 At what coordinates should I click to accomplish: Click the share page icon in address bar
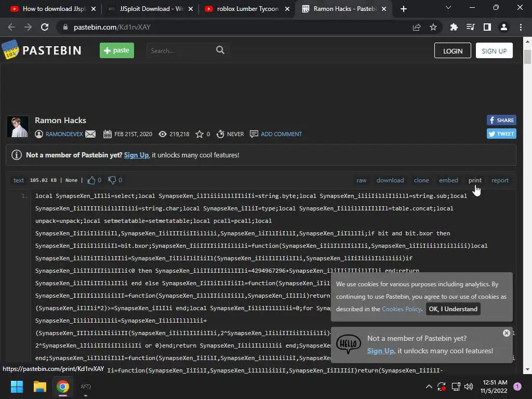click(417, 27)
